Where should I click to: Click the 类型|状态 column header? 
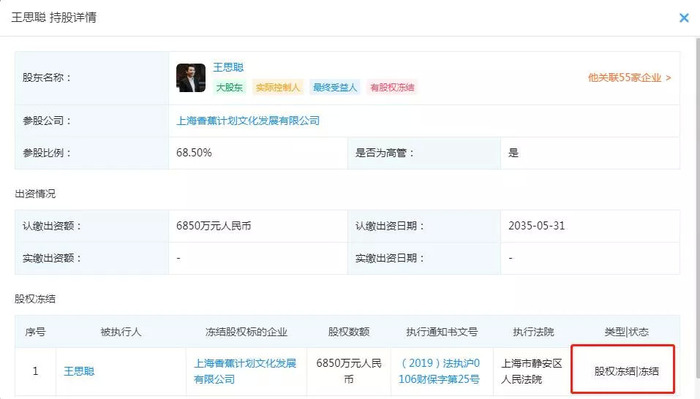click(x=626, y=332)
